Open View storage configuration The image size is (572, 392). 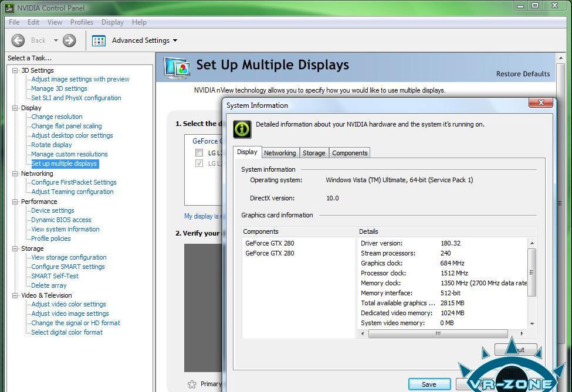tap(69, 257)
